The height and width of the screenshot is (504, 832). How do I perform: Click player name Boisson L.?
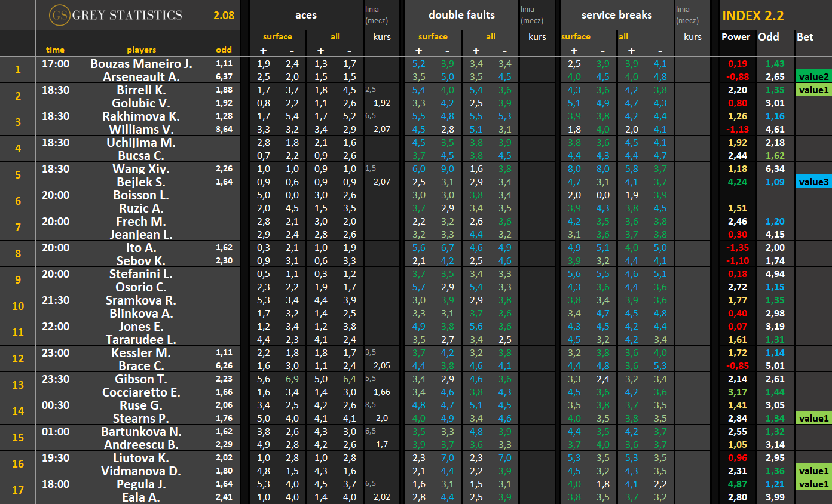141,195
